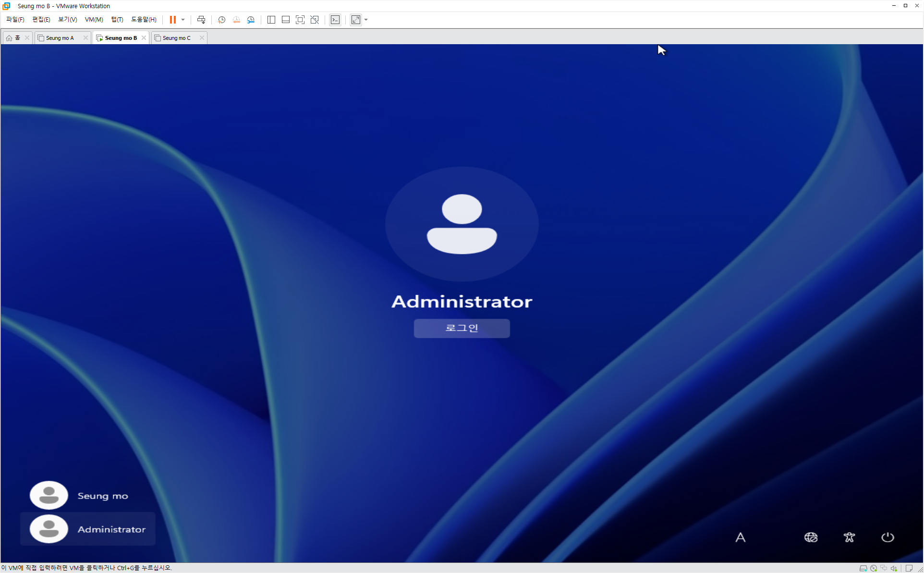Viewport: 924px width, 573px height.
Task: Click the input language indicator A
Action: coord(741,537)
